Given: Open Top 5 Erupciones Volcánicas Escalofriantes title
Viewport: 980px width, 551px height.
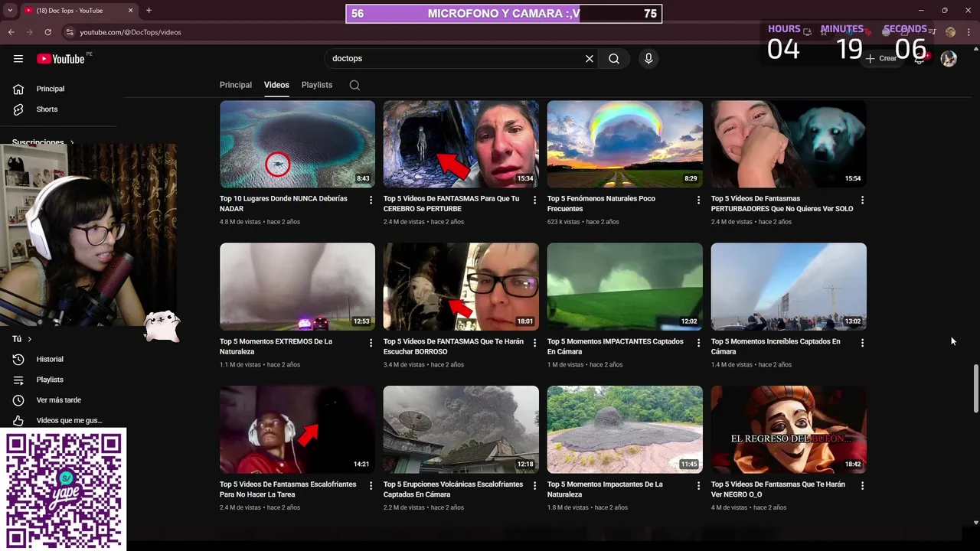Looking at the screenshot, I should [453, 489].
